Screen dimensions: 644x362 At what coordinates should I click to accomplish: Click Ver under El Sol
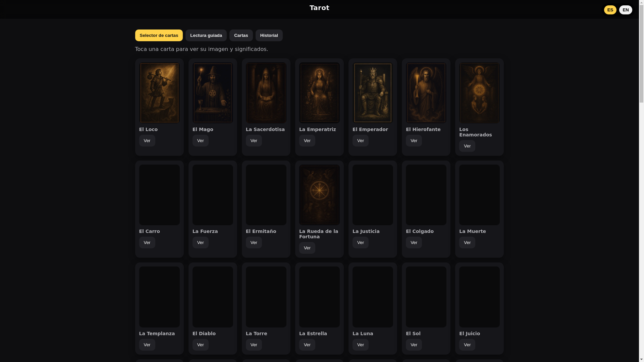[x=414, y=345]
